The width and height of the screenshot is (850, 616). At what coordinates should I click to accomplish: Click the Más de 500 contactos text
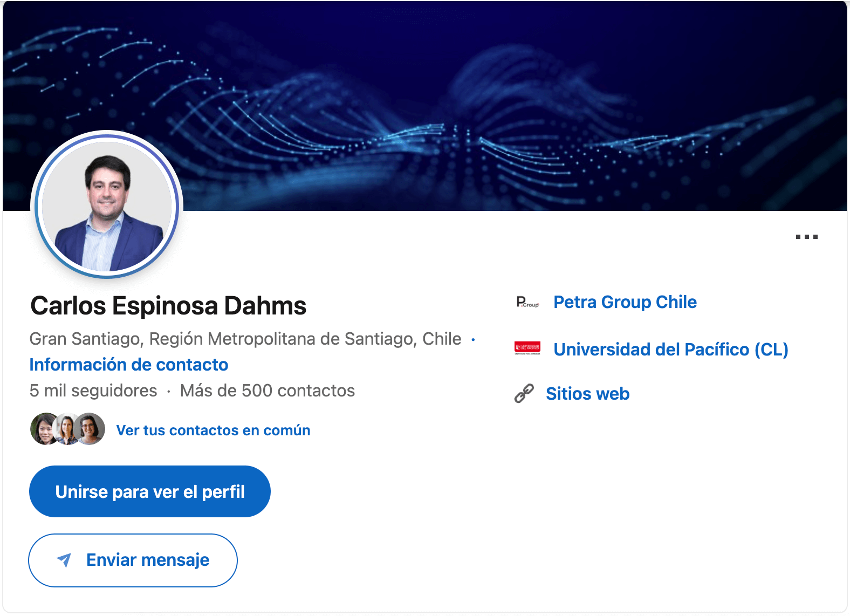[268, 391]
